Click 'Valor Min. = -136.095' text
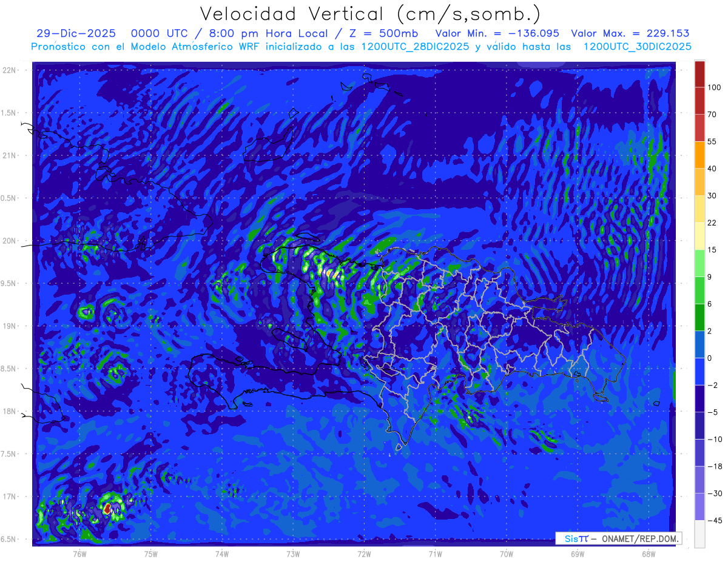Image resolution: width=728 pixels, height=562 pixels. point(497,33)
